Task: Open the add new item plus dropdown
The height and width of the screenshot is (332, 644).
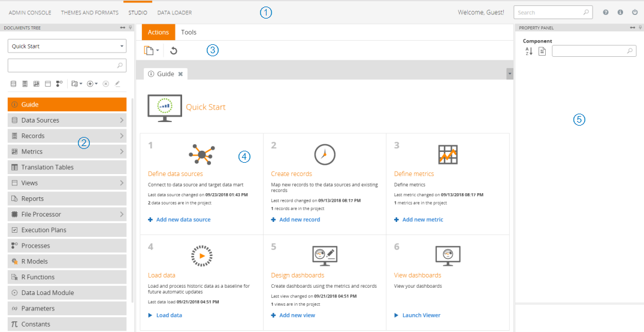Action: tap(92, 84)
